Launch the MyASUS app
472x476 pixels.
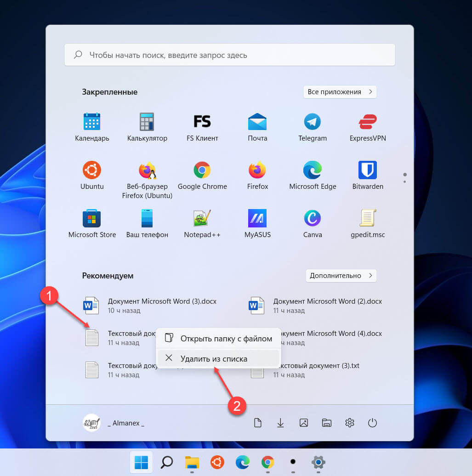tap(257, 224)
